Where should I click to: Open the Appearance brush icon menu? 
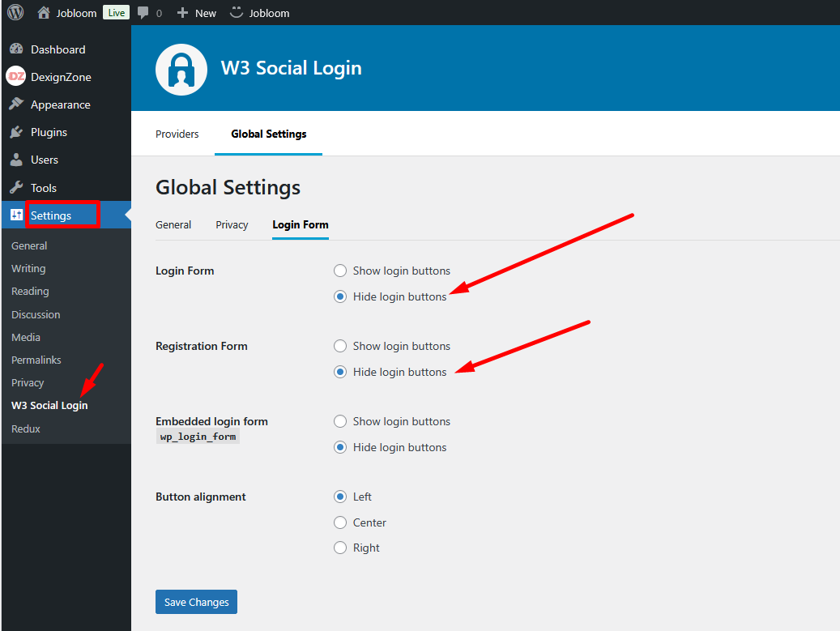coord(15,104)
